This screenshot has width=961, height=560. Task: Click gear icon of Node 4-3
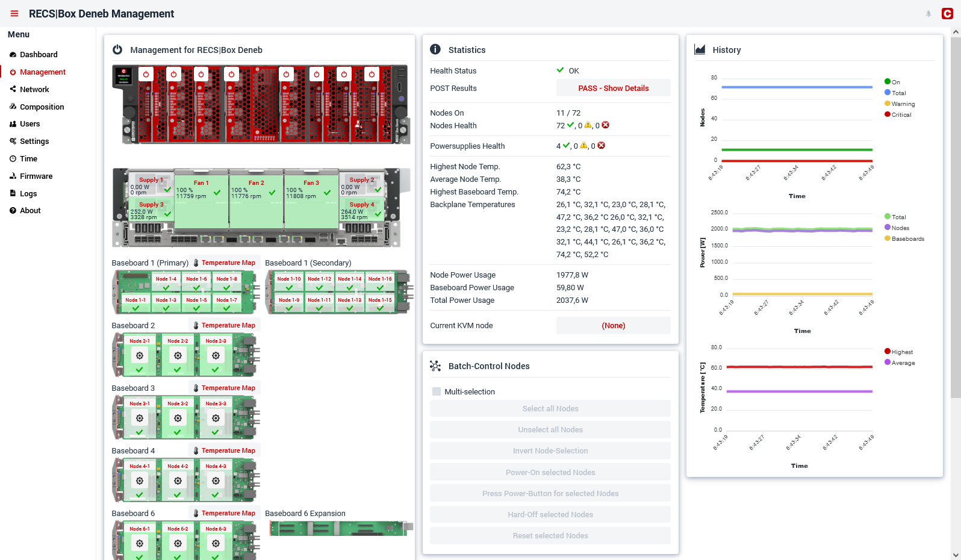216,481
